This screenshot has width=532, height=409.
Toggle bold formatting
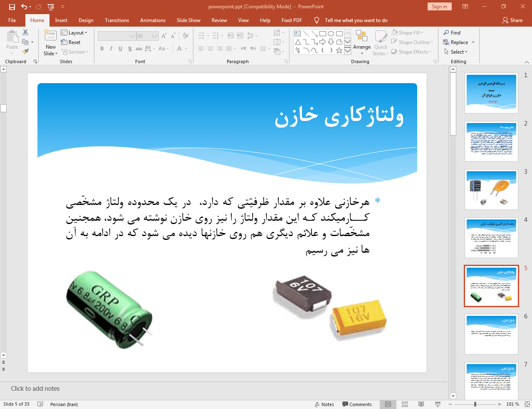point(102,49)
